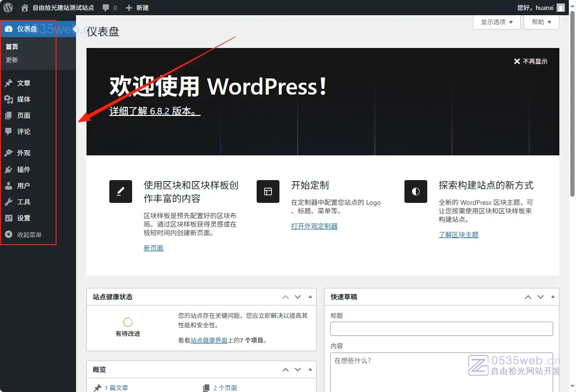Click the half-circle icon beside 探索构建站点的新方式
The width and height of the screenshot is (576, 392).
click(x=416, y=191)
